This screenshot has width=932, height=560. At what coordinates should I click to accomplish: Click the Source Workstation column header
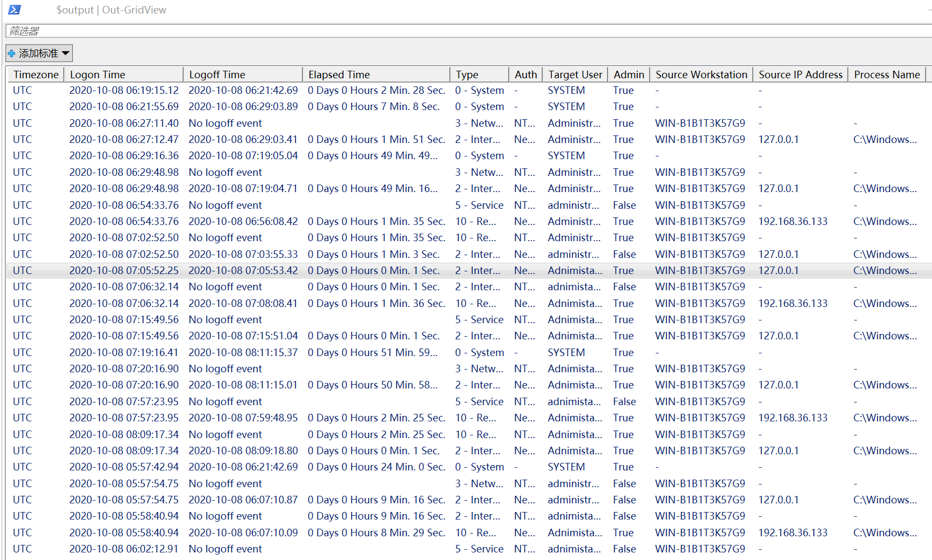tap(701, 74)
